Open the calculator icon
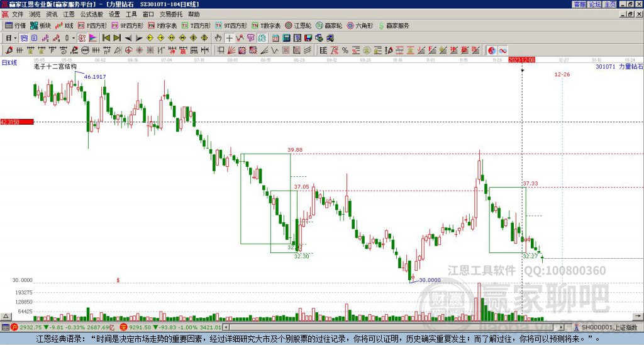 (286, 38)
